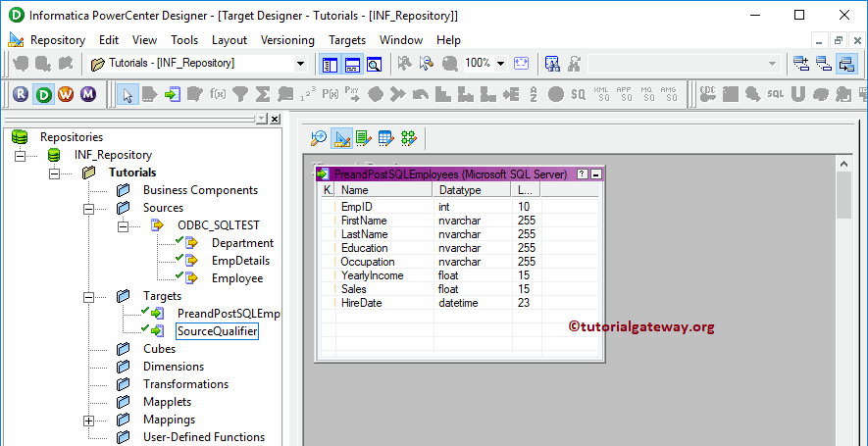
Task: Click the Source Analyzer magnifier icon
Action: (319, 138)
